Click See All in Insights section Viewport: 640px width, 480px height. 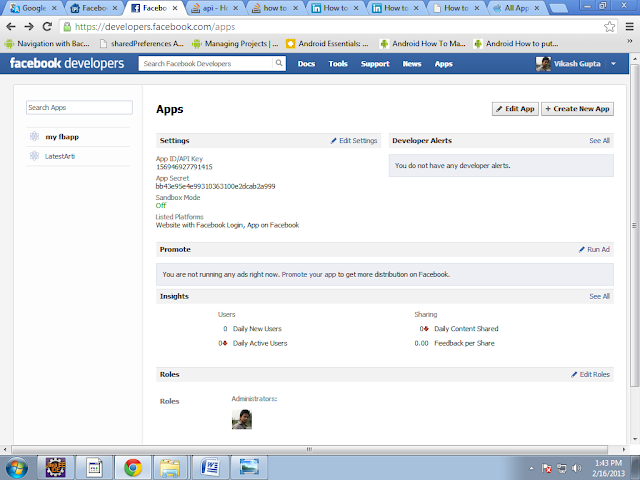pos(599,296)
